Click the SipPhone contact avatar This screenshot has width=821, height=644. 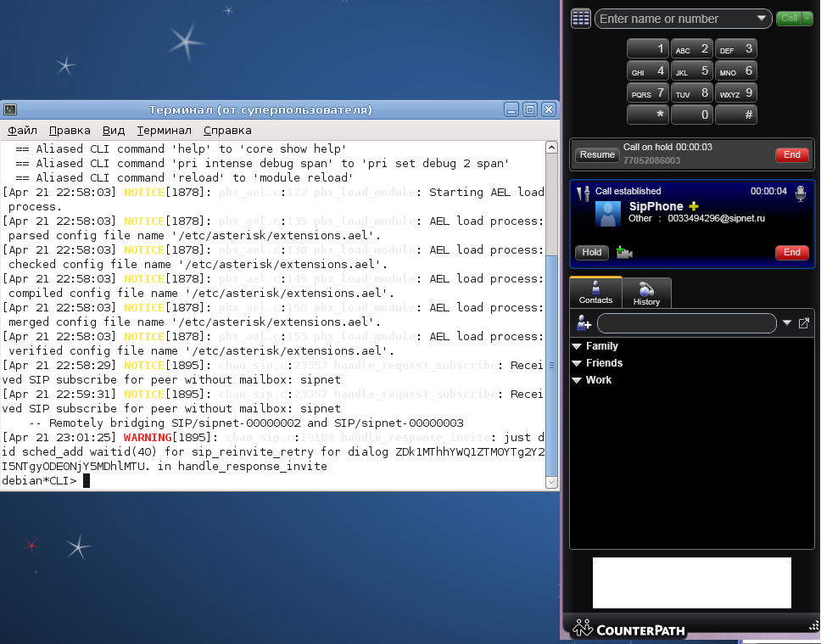[x=607, y=213]
